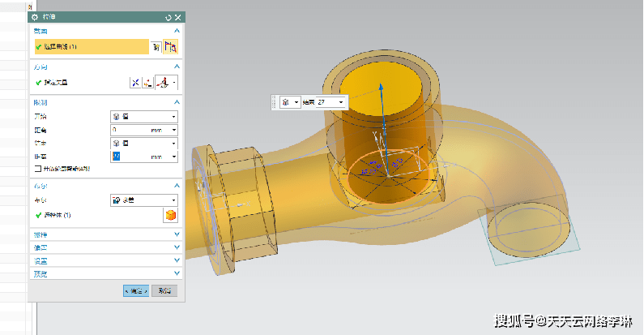Click the on-canvas 结束 field showing 27
Image resolution: width=644 pixels, height=335 pixels.
326,102
